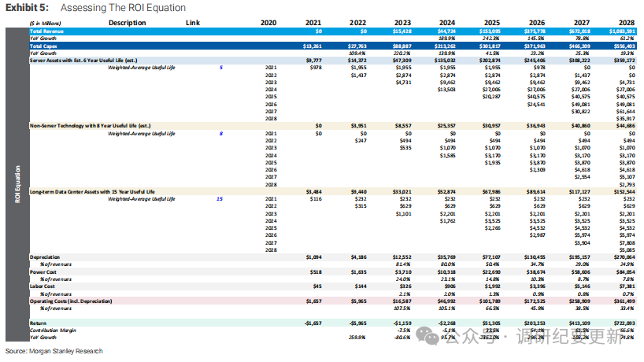
Task: Click the blue link value 8
Action: [221, 135]
